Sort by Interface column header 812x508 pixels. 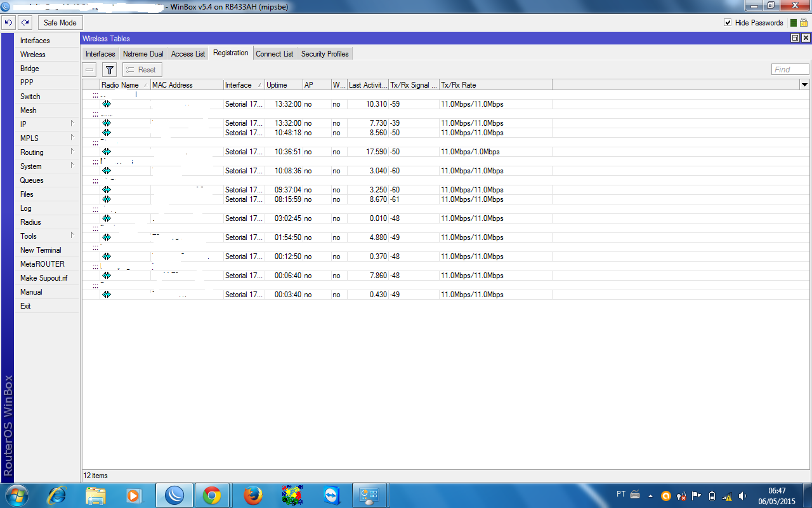pos(244,85)
